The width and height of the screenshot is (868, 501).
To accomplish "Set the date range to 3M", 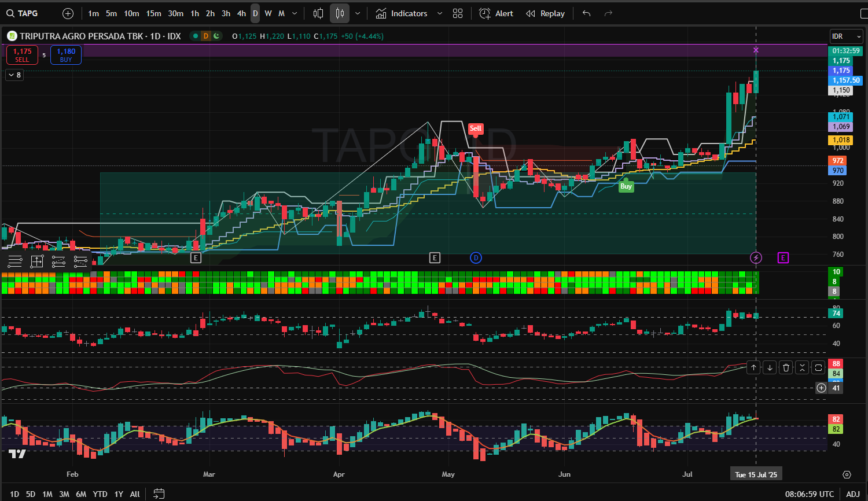I will [x=64, y=494].
